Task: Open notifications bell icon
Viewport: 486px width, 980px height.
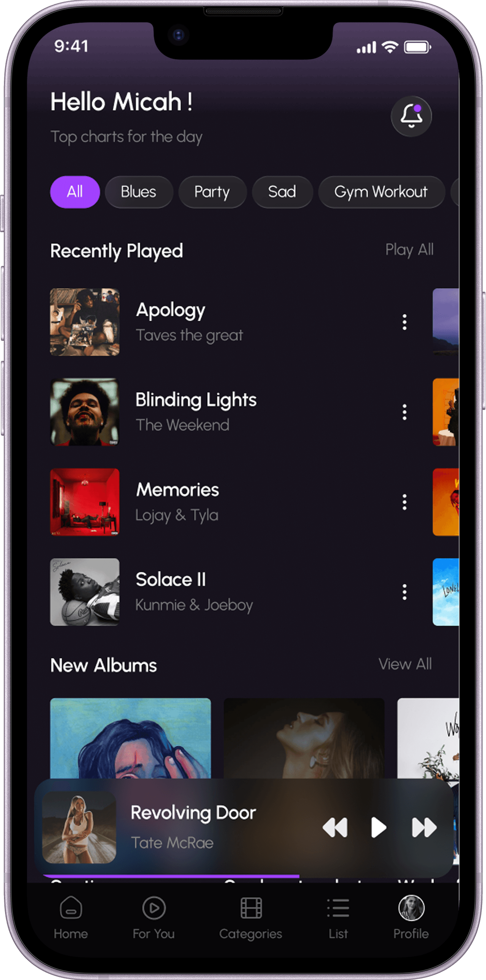Action: tap(411, 116)
